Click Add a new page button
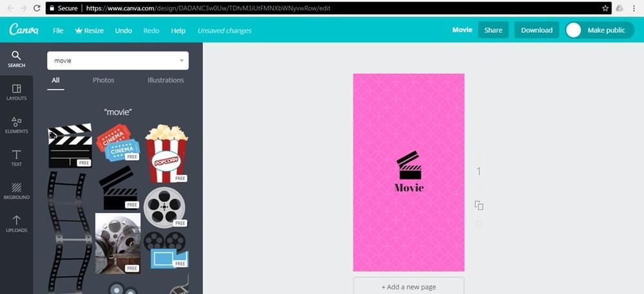This screenshot has width=644, height=294. (409, 286)
